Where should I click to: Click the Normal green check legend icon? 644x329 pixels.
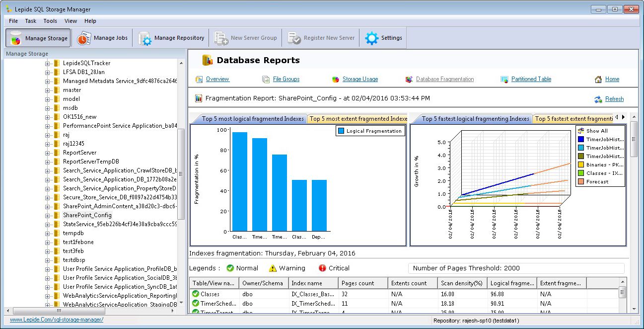pos(230,268)
